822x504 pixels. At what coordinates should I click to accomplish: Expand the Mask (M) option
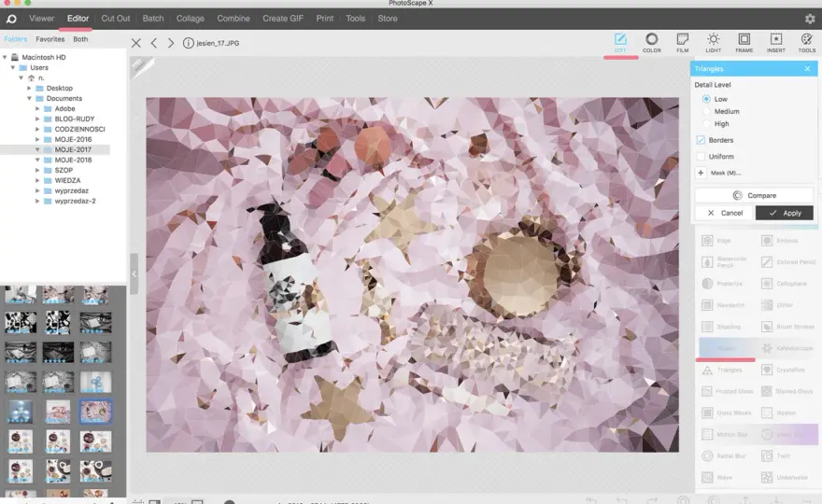point(701,173)
